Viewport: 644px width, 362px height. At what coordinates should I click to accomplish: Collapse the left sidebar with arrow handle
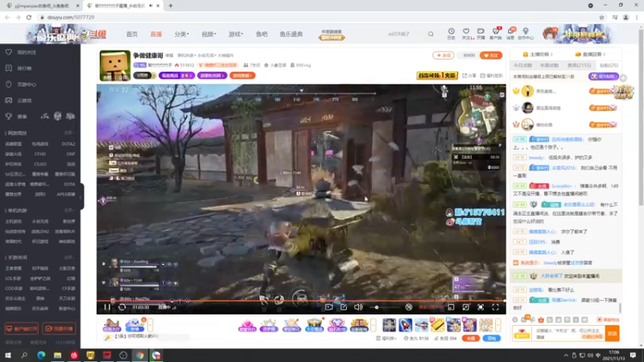click(x=81, y=197)
